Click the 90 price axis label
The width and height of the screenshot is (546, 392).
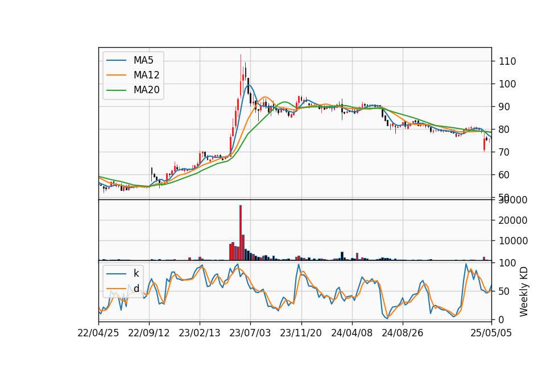pos(504,107)
